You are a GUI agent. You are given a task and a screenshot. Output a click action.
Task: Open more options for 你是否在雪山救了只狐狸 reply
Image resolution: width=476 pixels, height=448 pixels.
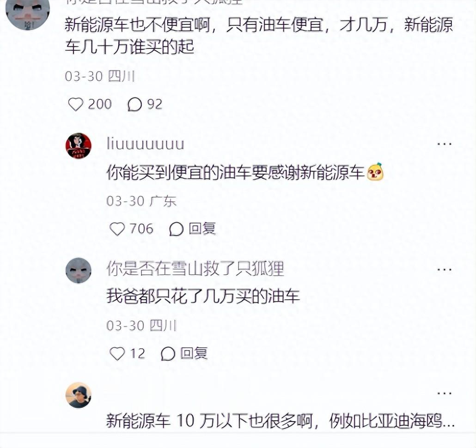[x=445, y=269]
